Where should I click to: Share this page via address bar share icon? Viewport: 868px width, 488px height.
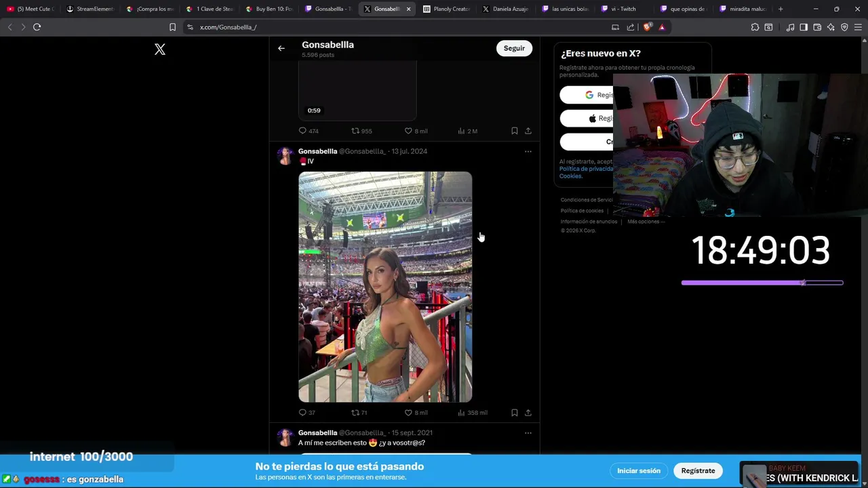click(x=631, y=27)
